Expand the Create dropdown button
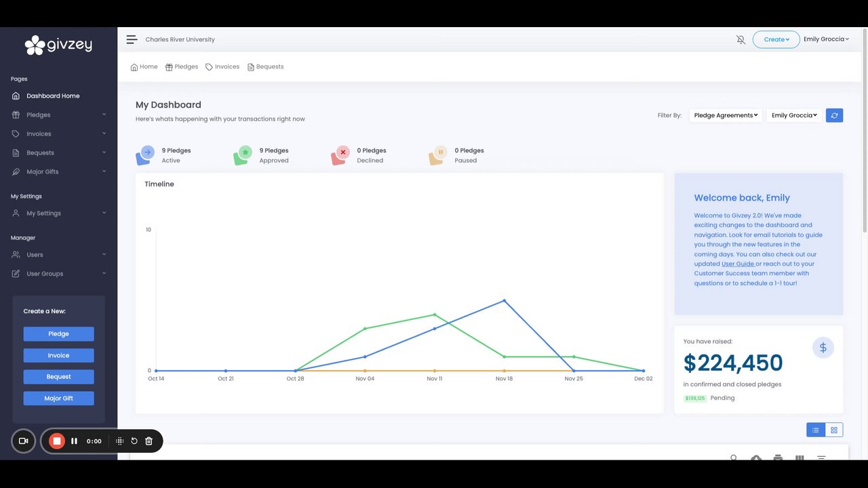This screenshot has height=488, width=868. (x=776, y=39)
